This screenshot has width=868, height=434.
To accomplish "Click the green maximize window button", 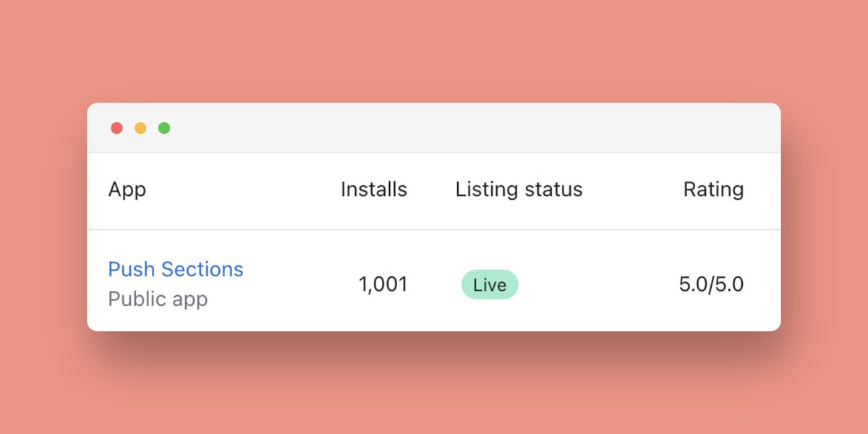I will 164,128.
